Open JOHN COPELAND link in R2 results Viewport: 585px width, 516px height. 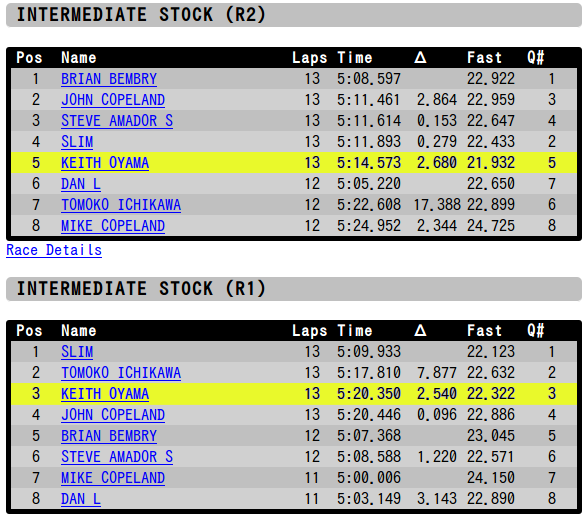[x=113, y=100]
